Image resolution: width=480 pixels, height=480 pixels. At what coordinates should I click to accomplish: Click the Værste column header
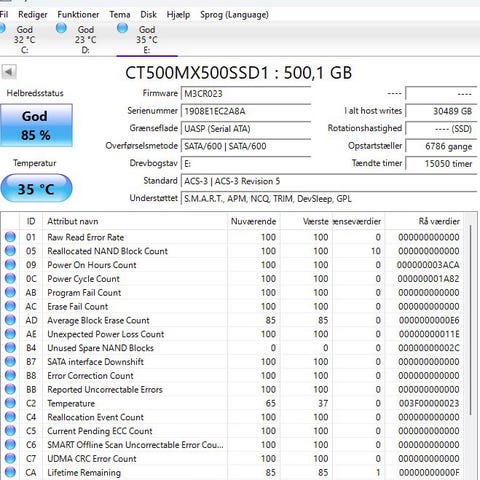point(306,221)
